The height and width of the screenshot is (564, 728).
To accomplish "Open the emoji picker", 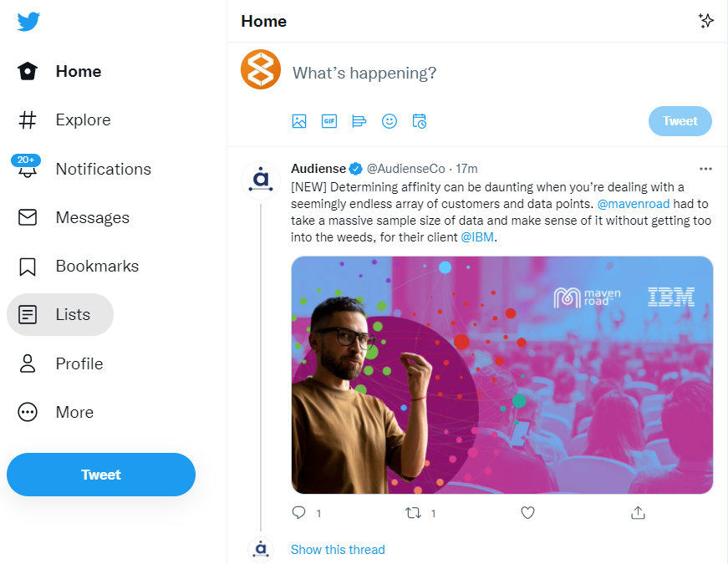I will [389, 121].
